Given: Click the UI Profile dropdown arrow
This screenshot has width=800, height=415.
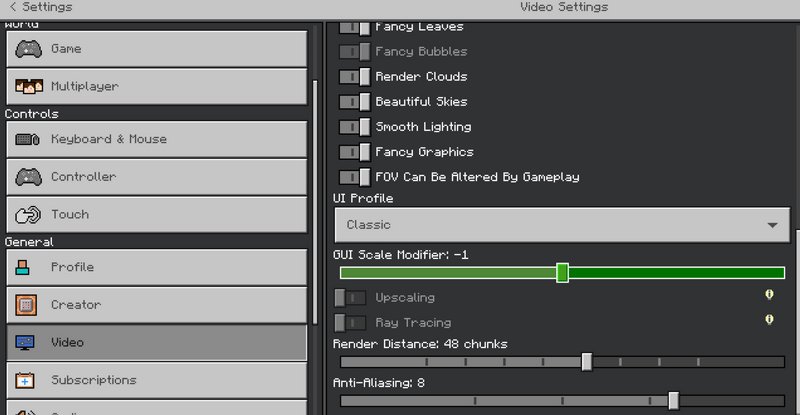Looking at the screenshot, I should coord(772,225).
